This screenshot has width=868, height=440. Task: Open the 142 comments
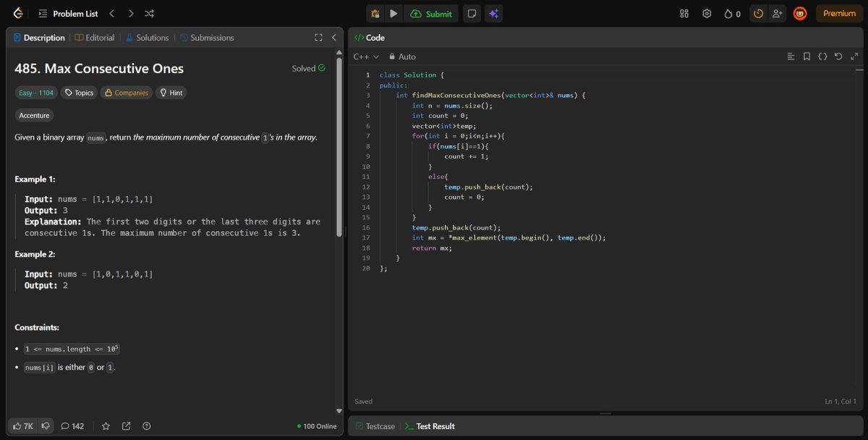(x=72, y=426)
